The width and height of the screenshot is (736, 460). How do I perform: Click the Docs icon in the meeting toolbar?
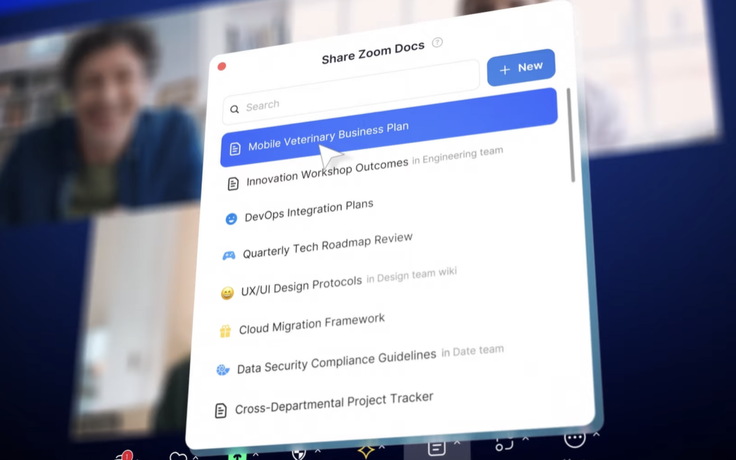pos(437,447)
